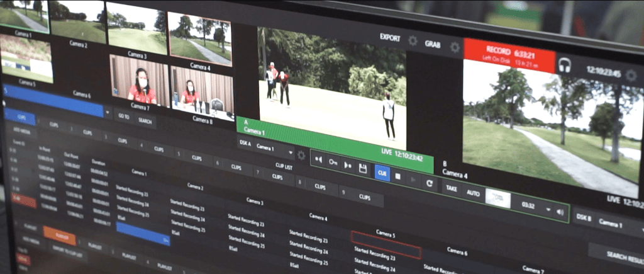Open the 03:32 transition duration dropdown
The image size is (644, 274).
(x=547, y=210)
